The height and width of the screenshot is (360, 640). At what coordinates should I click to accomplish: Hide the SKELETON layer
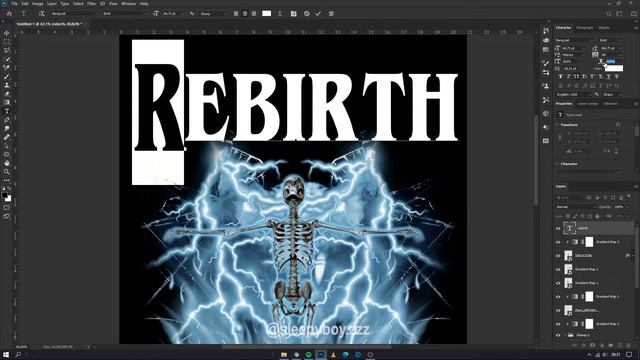[558, 256]
